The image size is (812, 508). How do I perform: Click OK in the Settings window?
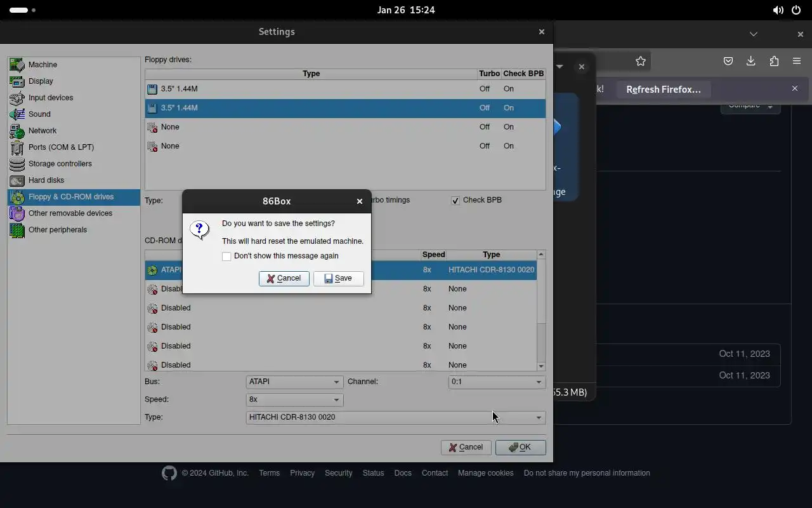coord(521,448)
